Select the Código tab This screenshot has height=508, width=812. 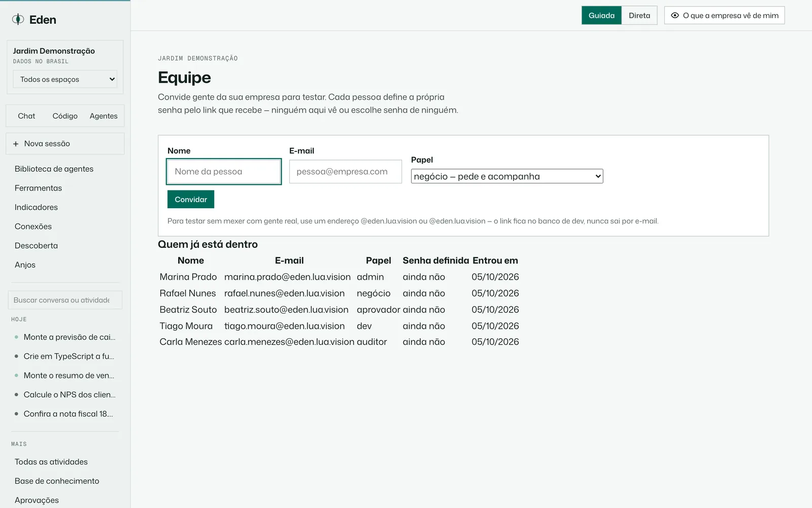65,116
